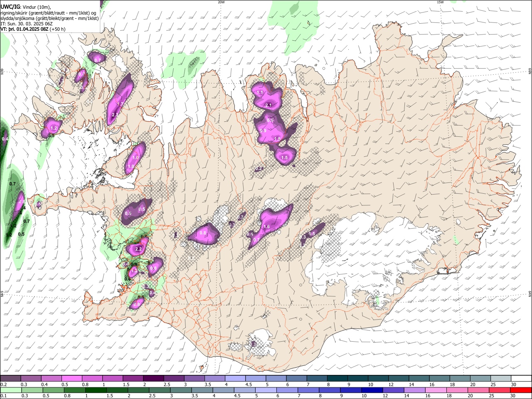Select dark blue 10 swatch in rain legend
This screenshot has height=399, width=532.
pyautogui.click(x=372, y=390)
